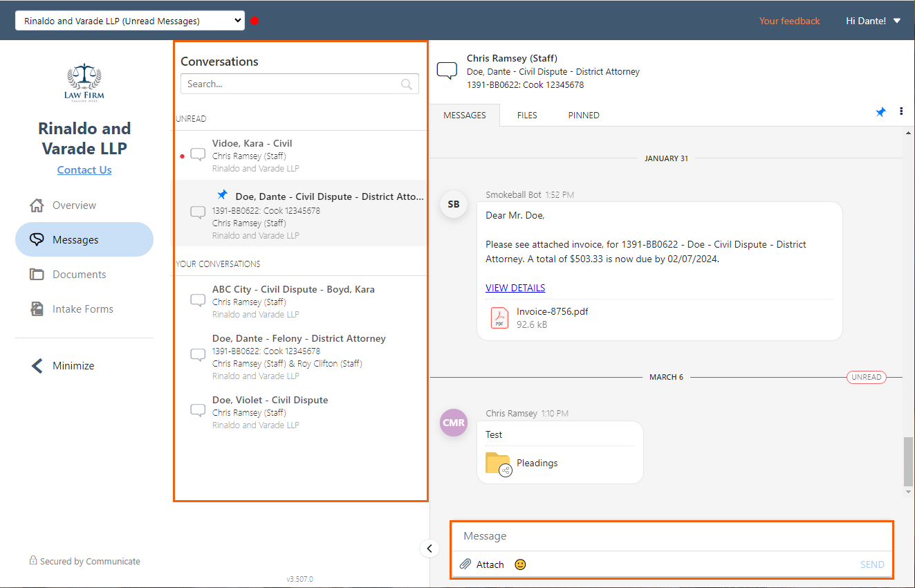Click the Law Firm logo
Viewport: 915px width, 588px height.
[84, 80]
